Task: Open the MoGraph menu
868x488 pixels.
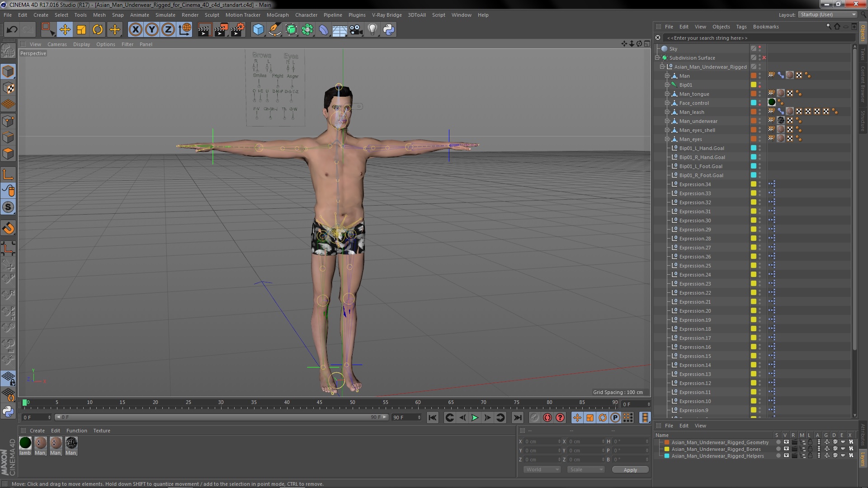Action: pyautogui.click(x=278, y=15)
